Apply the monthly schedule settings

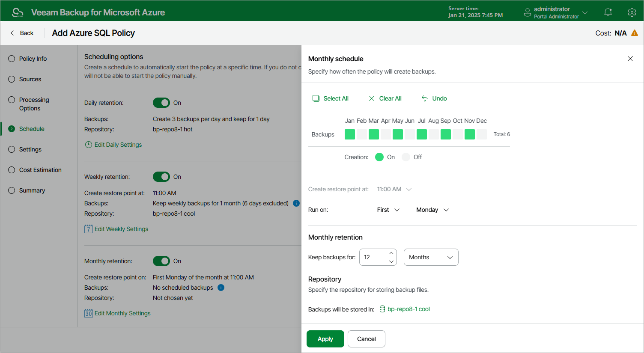[x=325, y=339]
